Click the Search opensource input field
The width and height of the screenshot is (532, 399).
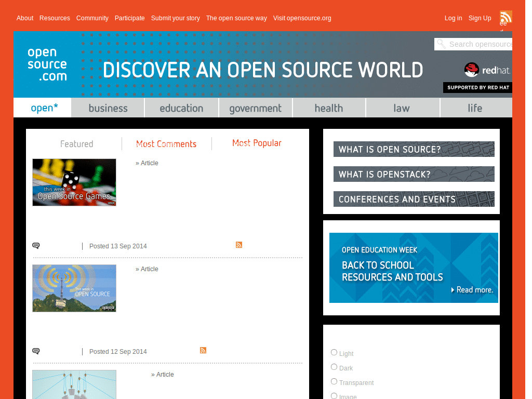473,44
